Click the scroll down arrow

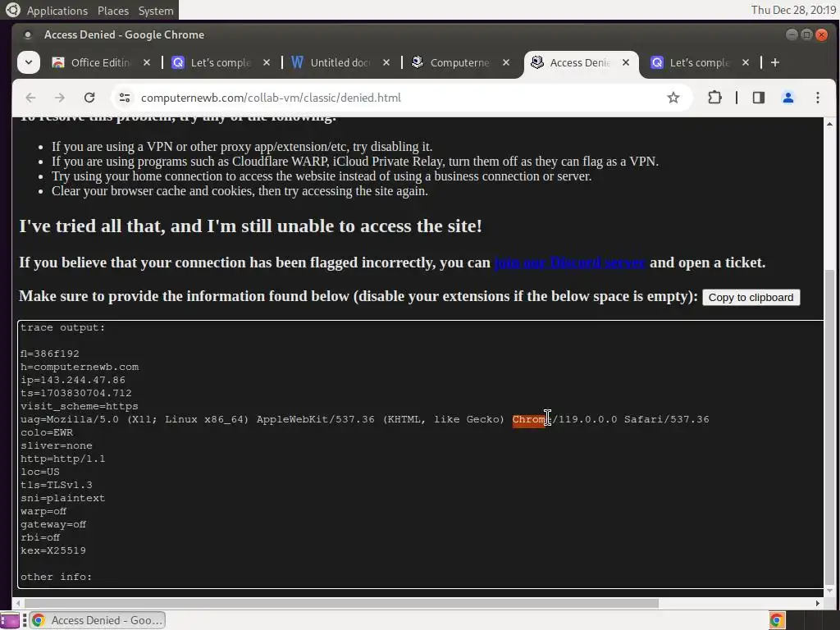tap(829, 590)
